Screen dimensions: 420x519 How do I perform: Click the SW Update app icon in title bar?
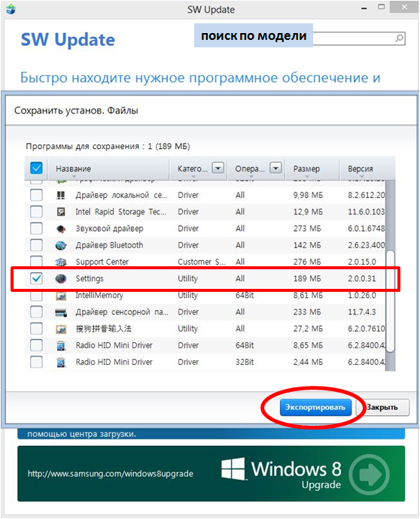point(11,9)
